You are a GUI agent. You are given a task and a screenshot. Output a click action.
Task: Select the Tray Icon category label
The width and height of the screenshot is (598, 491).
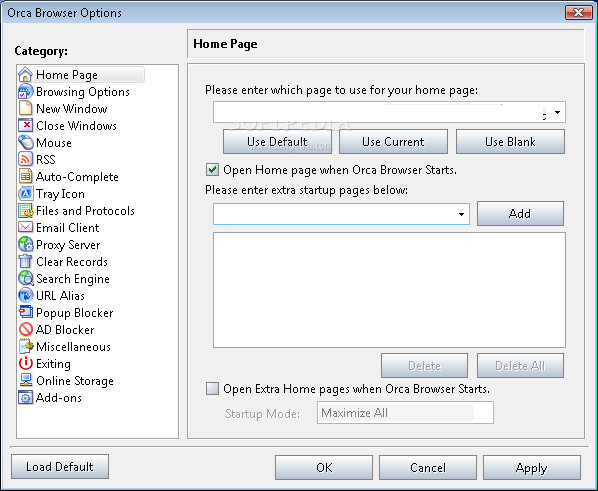pos(60,194)
